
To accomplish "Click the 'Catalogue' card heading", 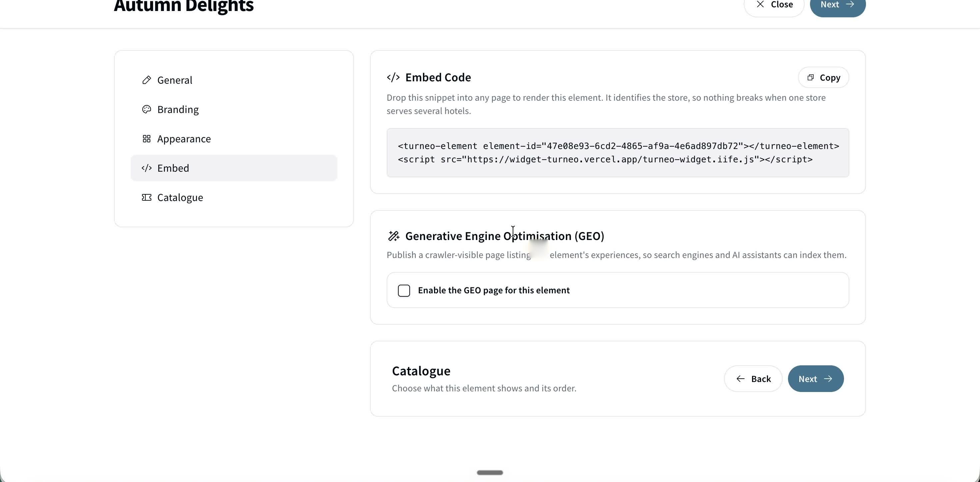I will point(421,371).
